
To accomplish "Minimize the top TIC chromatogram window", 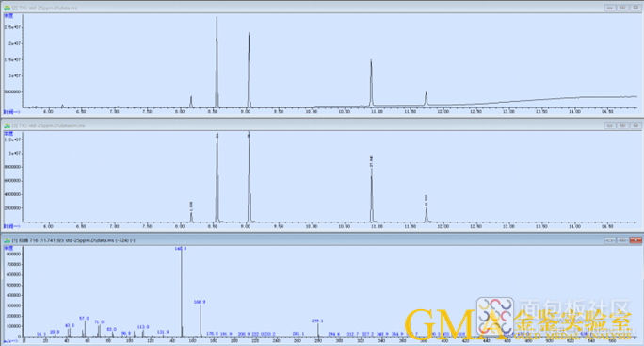I will [609, 8].
